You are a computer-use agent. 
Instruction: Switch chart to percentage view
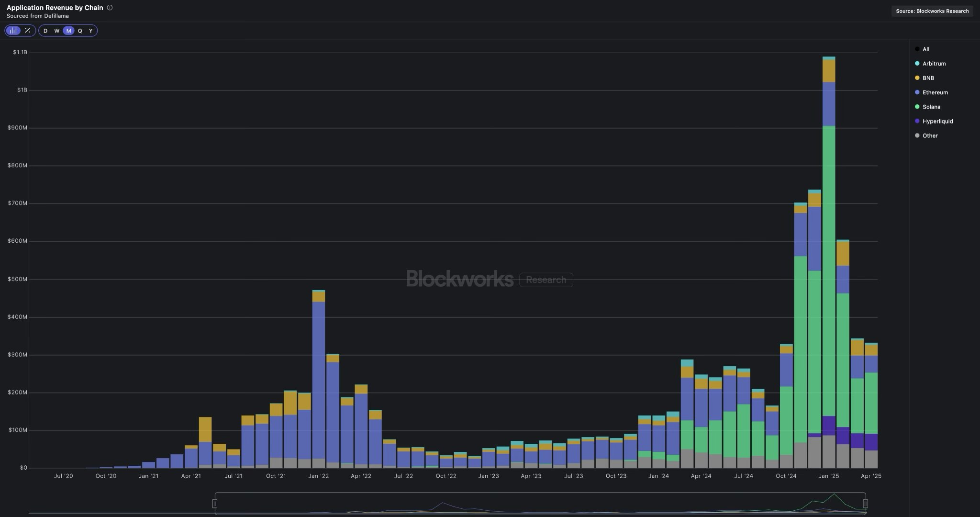(x=27, y=31)
